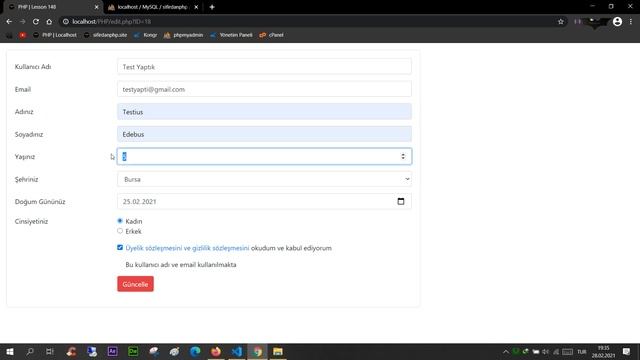Click the Kullanıcı Adı input field
Screen dimensions: 640x360
coord(264,67)
